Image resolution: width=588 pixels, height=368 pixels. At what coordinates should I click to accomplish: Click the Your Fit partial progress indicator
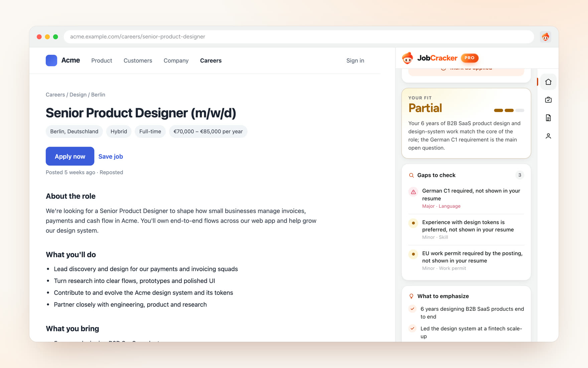pos(509,110)
